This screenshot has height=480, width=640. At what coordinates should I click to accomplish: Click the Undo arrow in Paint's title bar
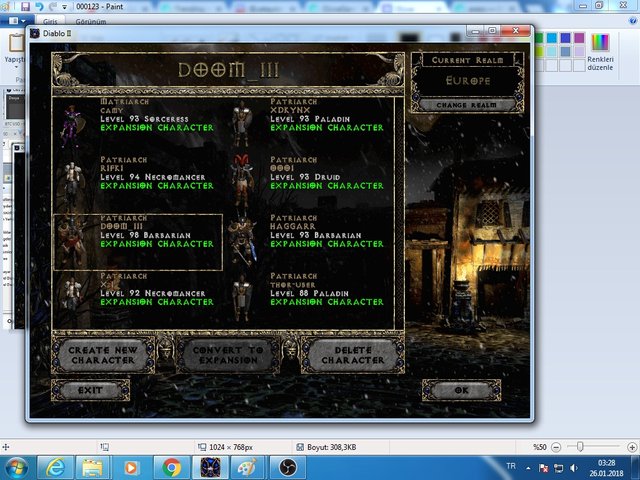(39, 6)
